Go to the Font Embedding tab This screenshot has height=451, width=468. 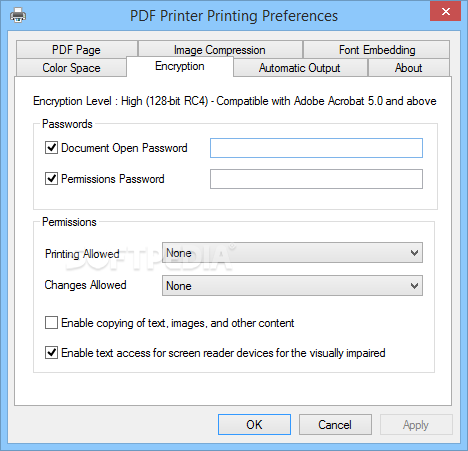377,49
